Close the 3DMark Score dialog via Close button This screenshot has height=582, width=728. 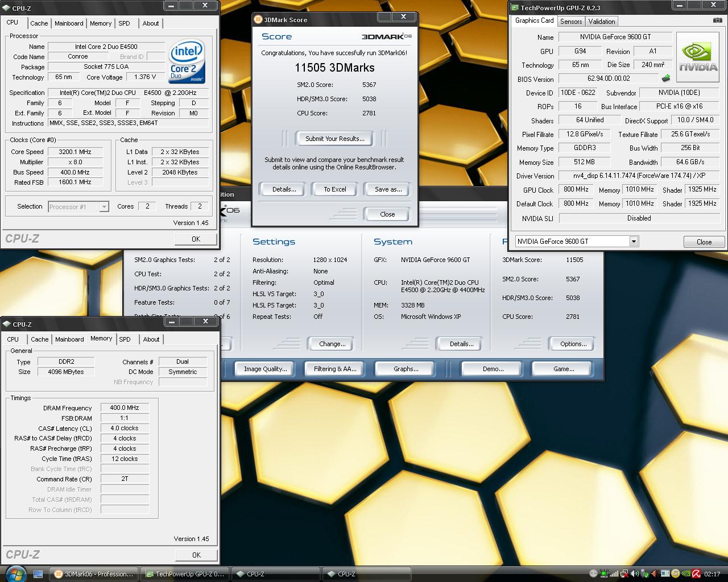click(x=387, y=214)
